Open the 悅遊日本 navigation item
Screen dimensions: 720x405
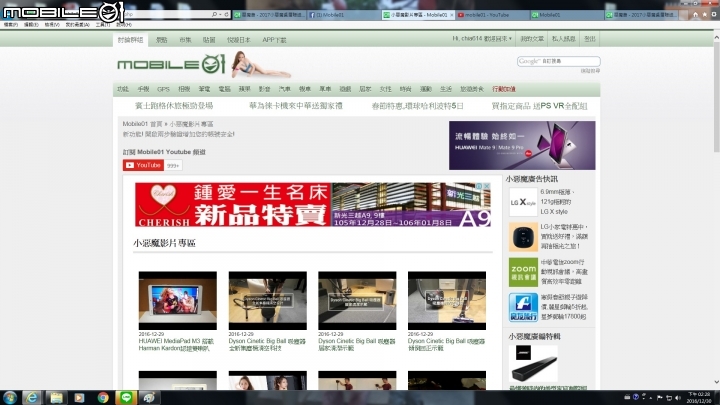click(239, 40)
